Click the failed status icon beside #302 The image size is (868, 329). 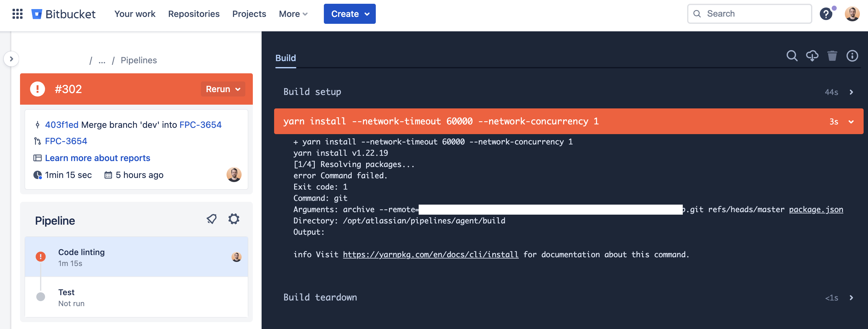click(x=38, y=89)
